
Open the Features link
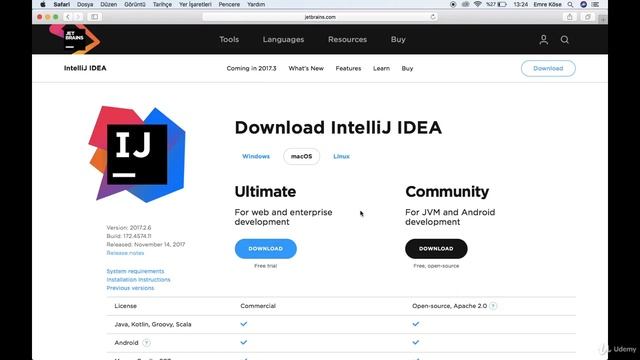click(348, 68)
